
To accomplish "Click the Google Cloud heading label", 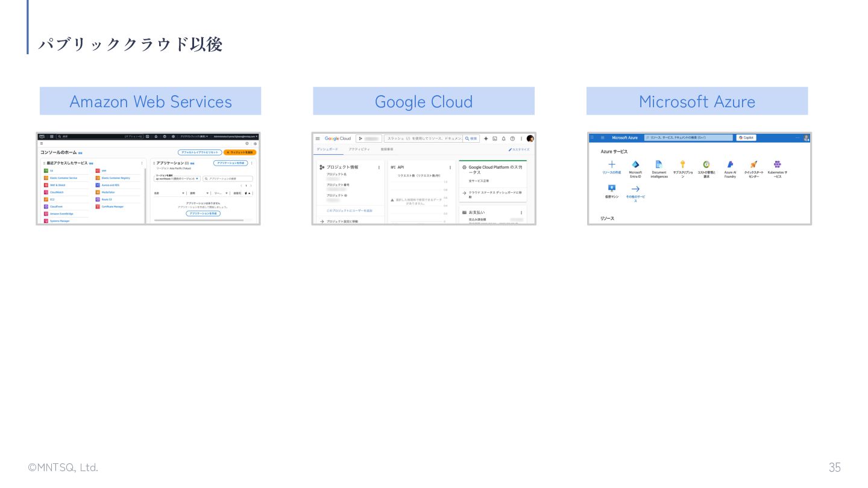I will coord(424,101).
